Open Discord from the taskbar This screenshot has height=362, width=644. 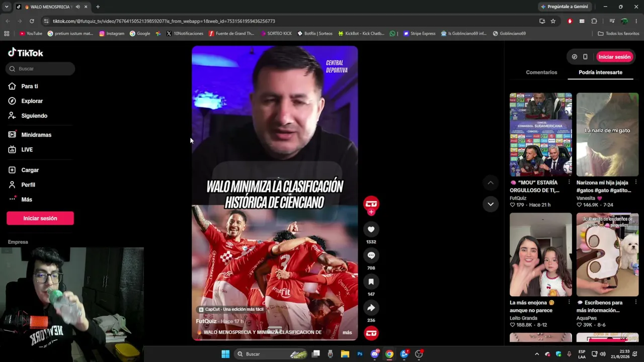click(x=374, y=354)
